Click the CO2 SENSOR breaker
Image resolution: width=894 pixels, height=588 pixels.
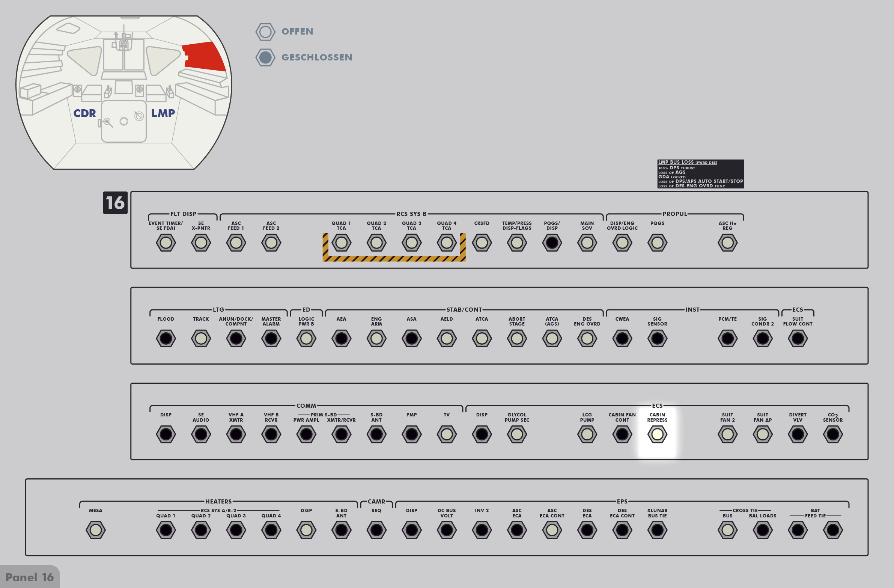(832, 434)
